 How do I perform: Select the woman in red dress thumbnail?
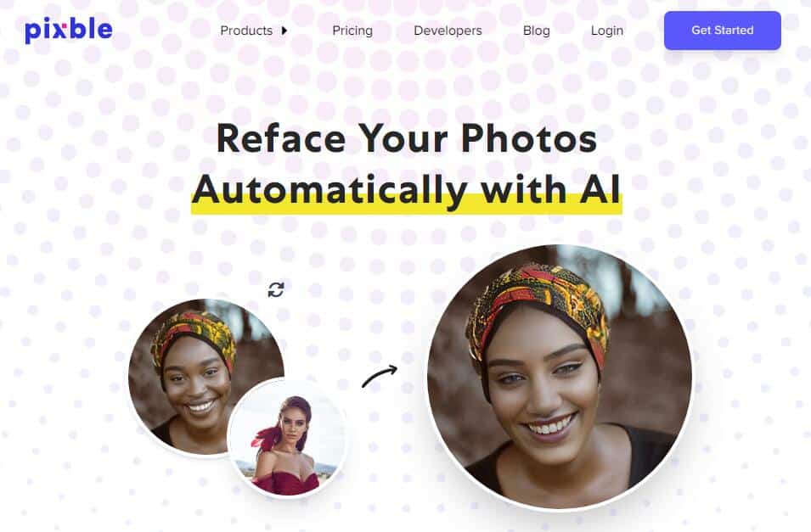tap(288, 438)
